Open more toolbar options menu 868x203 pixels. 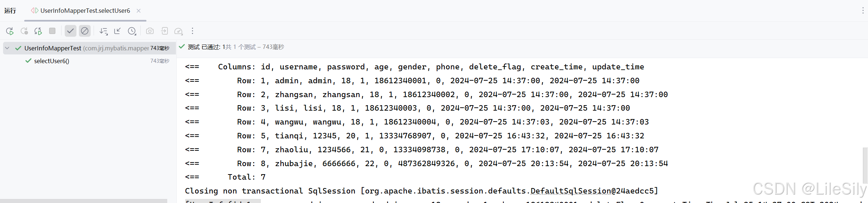point(192,31)
